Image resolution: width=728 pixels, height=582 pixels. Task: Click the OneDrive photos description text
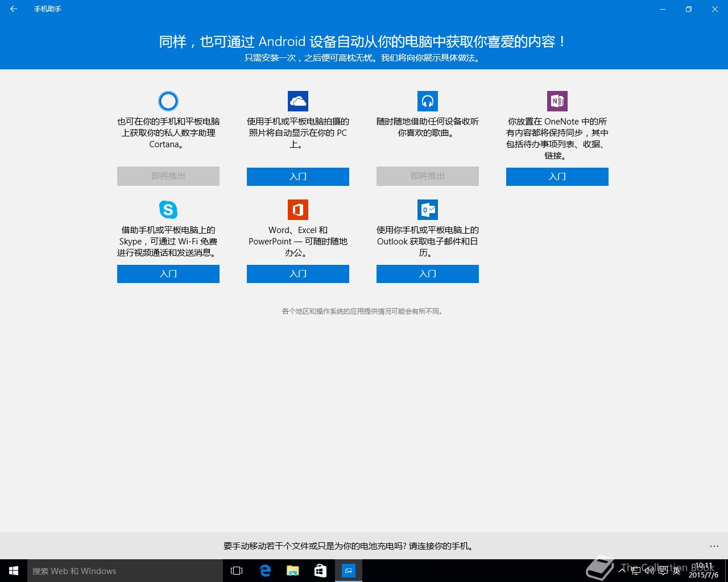click(x=298, y=133)
